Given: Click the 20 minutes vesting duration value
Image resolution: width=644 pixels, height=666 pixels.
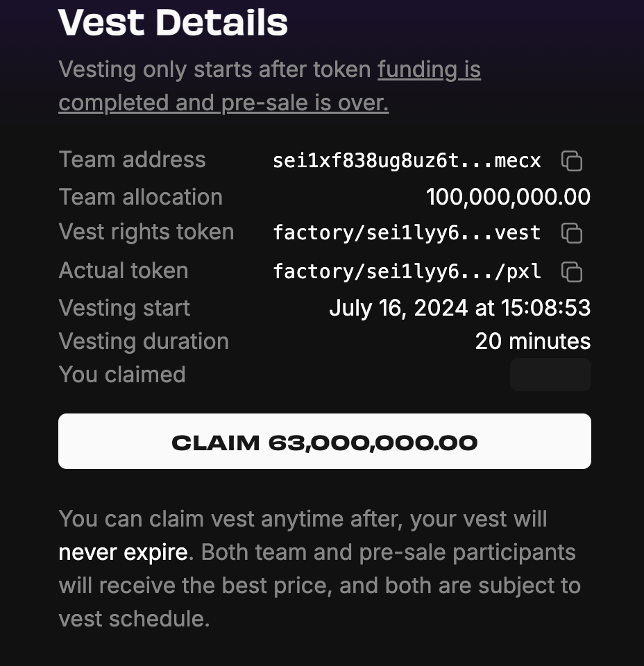Looking at the screenshot, I should pos(532,341).
